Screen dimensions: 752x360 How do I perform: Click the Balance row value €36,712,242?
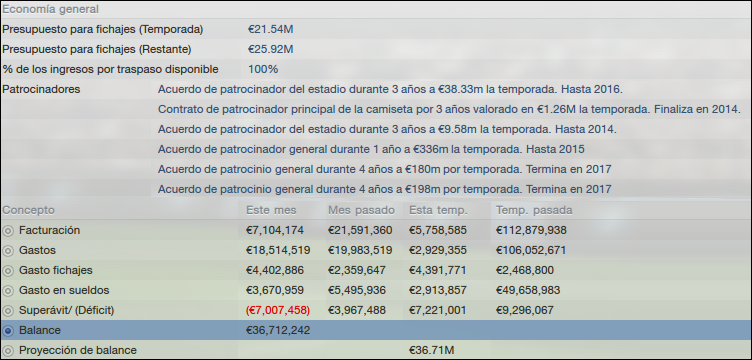click(x=278, y=331)
